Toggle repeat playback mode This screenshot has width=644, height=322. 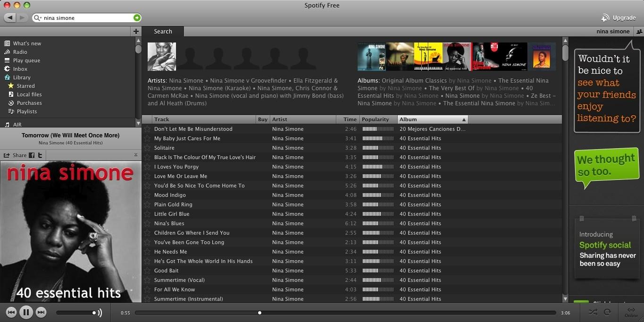tap(607, 312)
